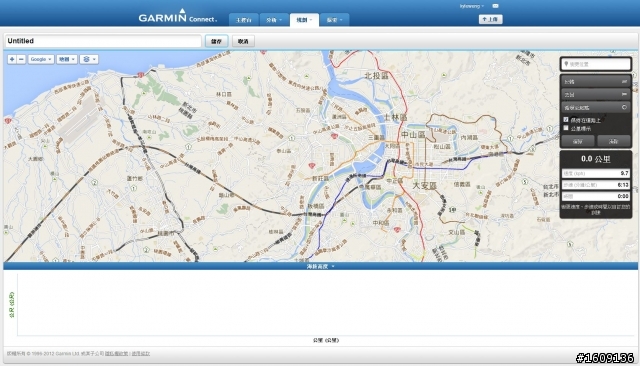640x366 pixels.
Task: Edit the pace field showing 6:13
Action: 596,185
